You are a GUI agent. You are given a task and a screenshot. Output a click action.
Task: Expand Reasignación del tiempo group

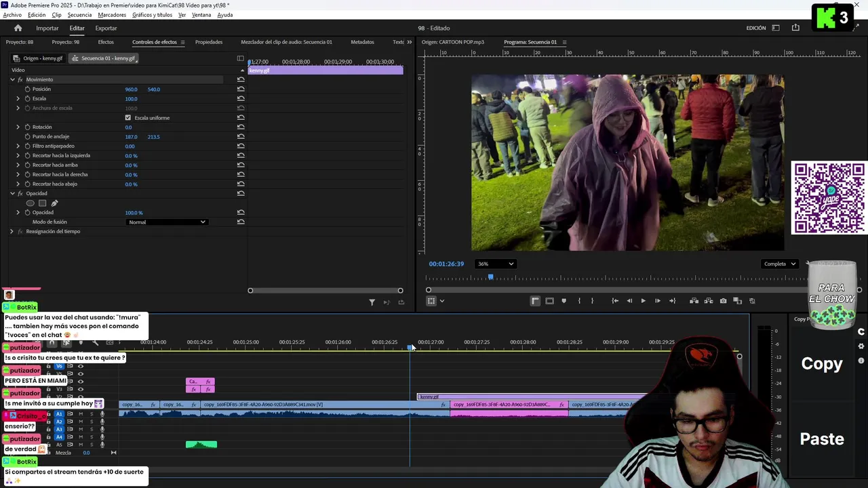pos(12,231)
